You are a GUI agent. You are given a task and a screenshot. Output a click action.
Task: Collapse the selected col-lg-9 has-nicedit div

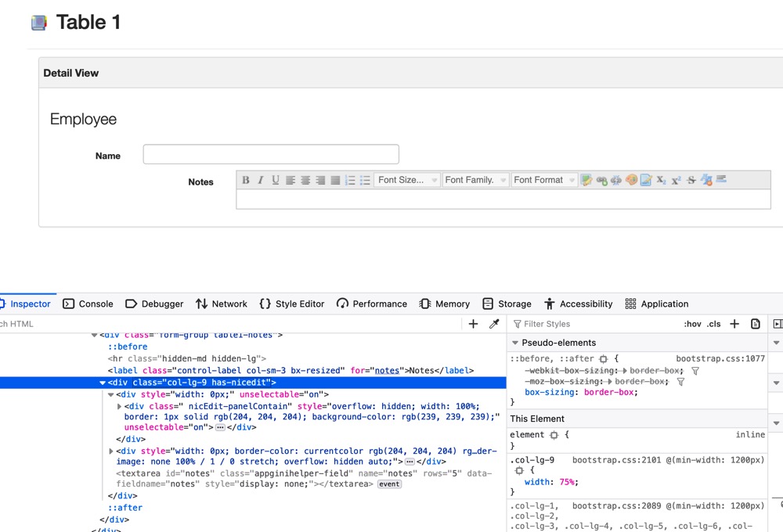pos(103,383)
